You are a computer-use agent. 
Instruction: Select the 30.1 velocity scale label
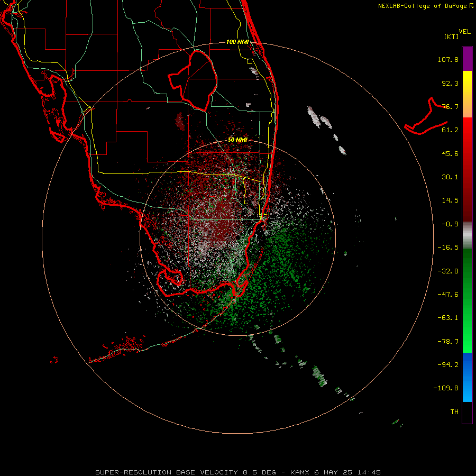click(x=450, y=177)
